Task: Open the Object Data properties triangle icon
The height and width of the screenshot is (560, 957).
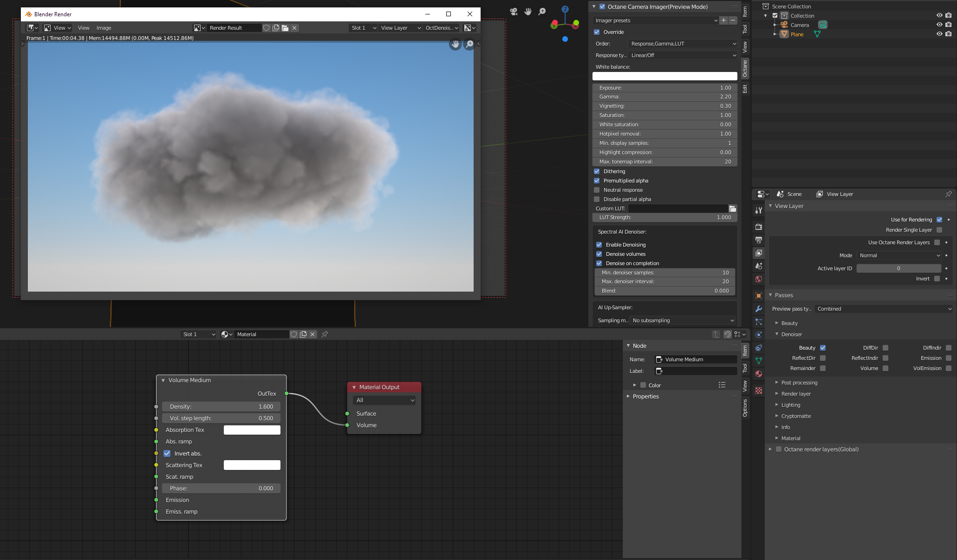Action: coord(759,361)
